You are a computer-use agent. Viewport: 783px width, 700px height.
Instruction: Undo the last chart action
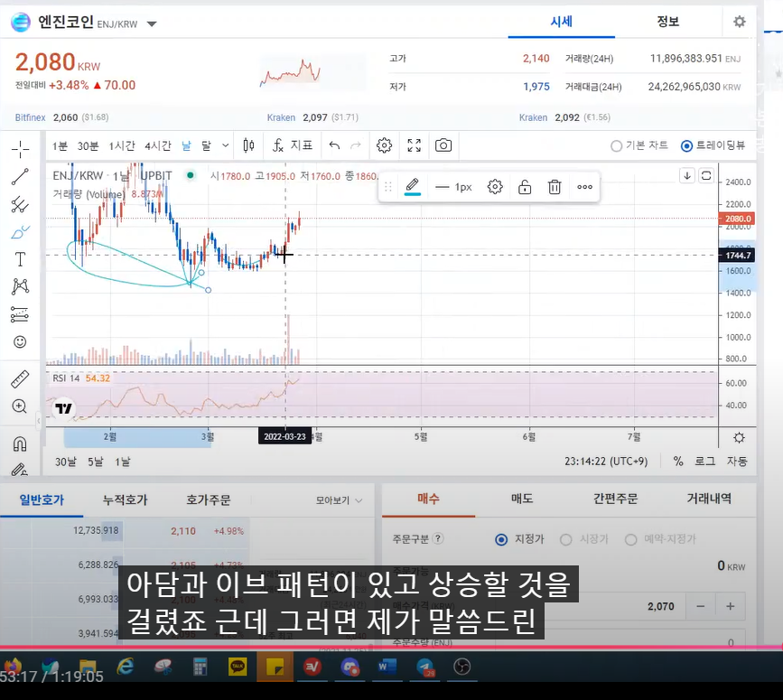(x=334, y=145)
